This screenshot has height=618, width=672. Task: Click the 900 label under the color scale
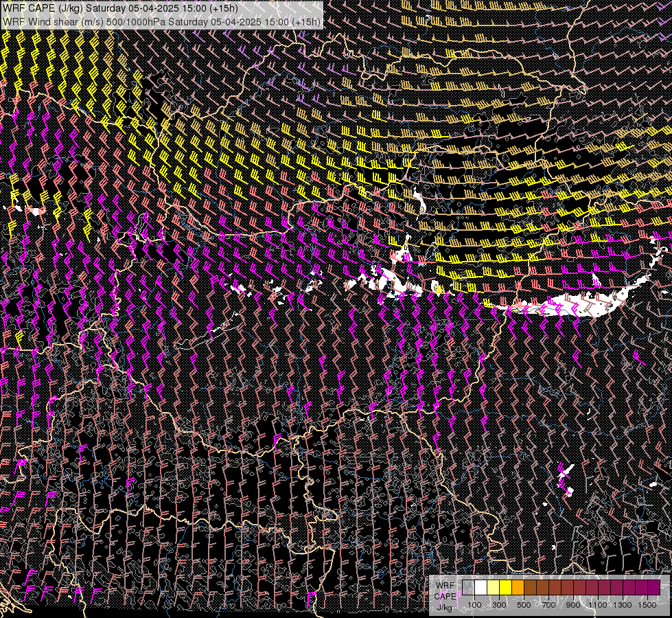coord(573,605)
